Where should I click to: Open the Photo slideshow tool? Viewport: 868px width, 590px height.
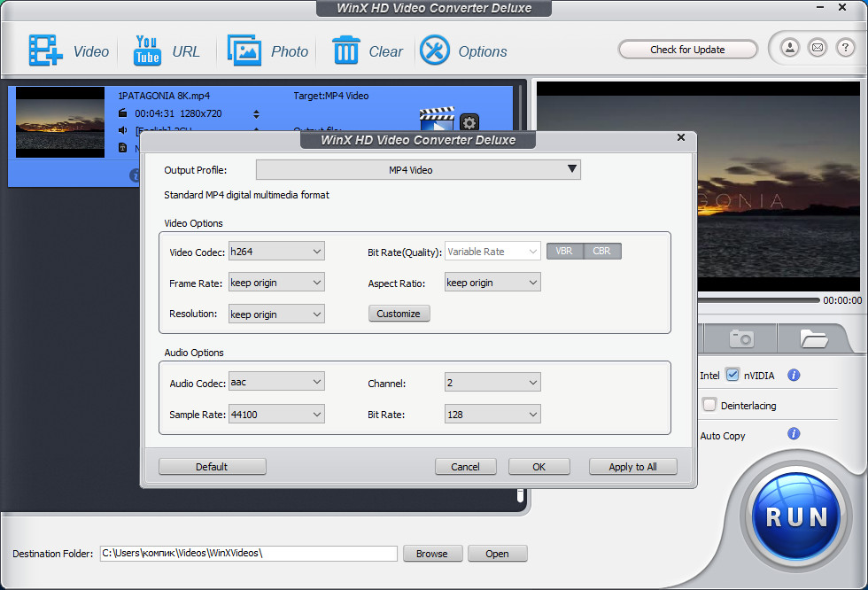(244, 50)
